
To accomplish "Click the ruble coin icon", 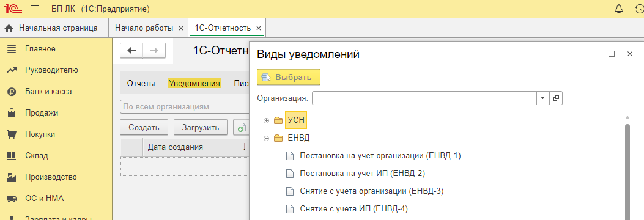I will click(12, 92).
